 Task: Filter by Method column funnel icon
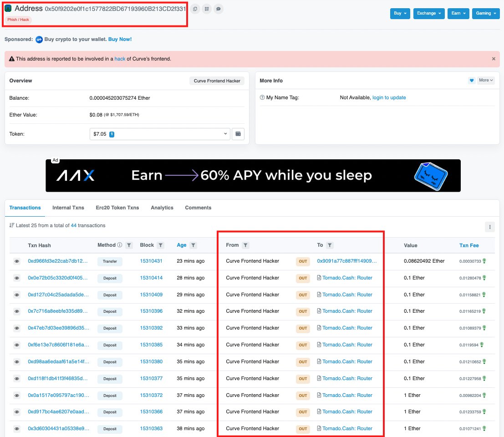click(x=129, y=245)
